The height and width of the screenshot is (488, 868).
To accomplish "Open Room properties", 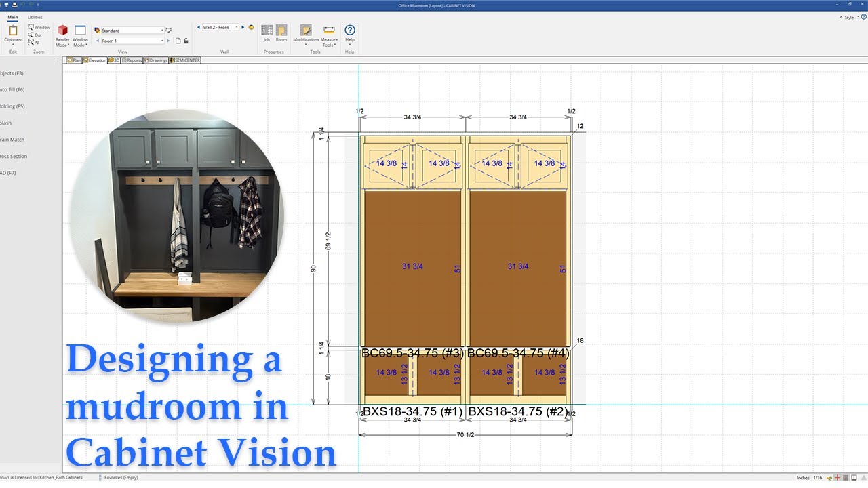I will (x=281, y=34).
